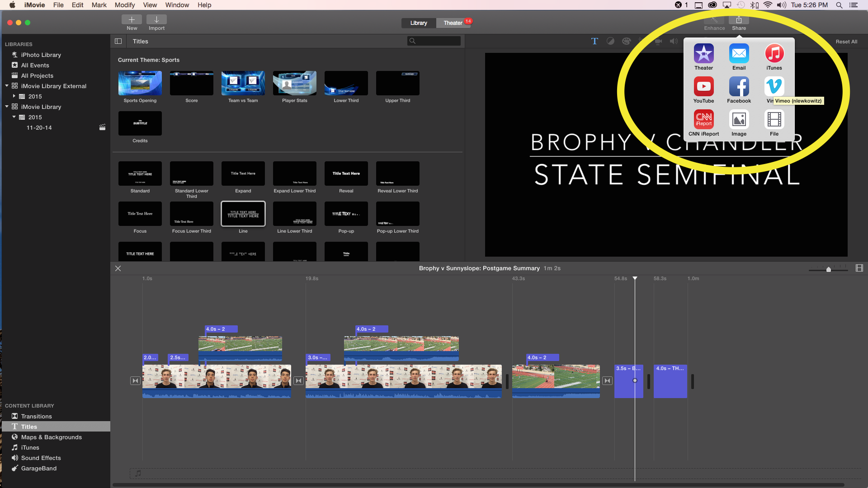Select Sound Effects in the Content Library
The height and width of the screenshot is (488, 868).
coord(41,458)
